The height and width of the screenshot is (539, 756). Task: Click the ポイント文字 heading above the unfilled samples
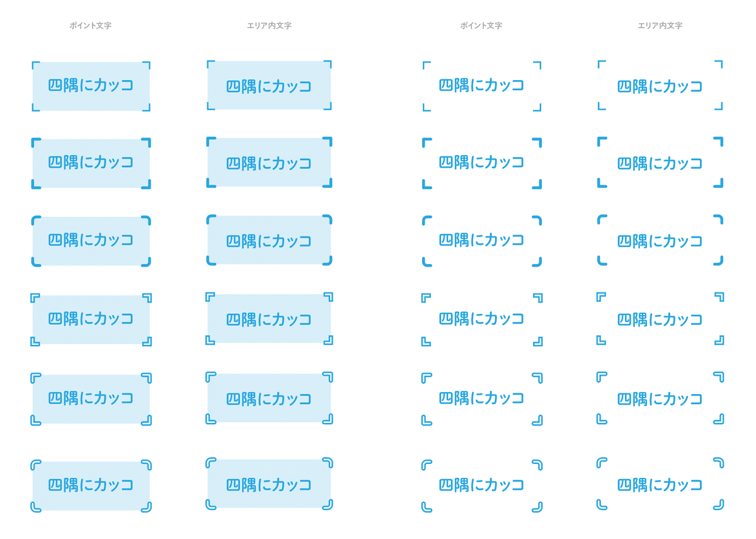pyautogui.click(x=481, y=26)
